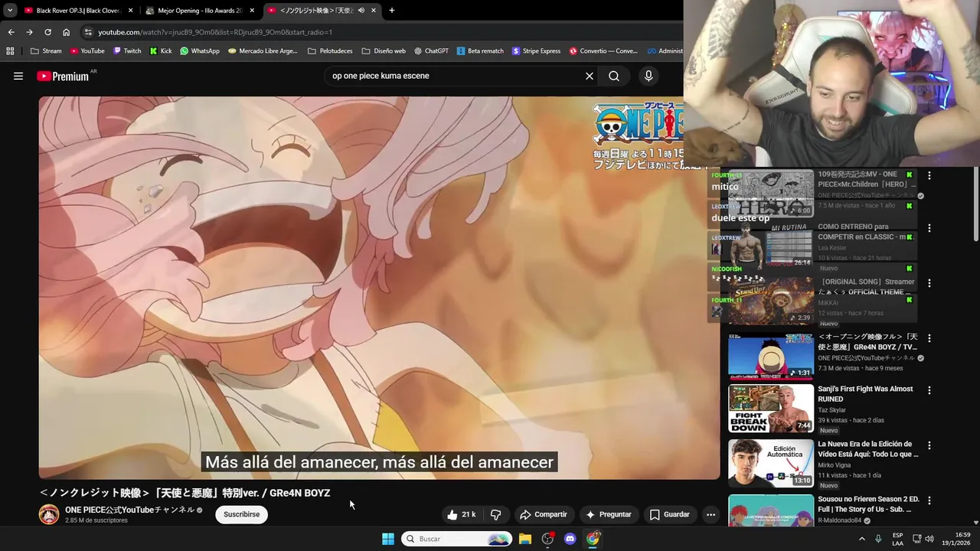Open Chrome from the taskbar

(x=593, y=539)
